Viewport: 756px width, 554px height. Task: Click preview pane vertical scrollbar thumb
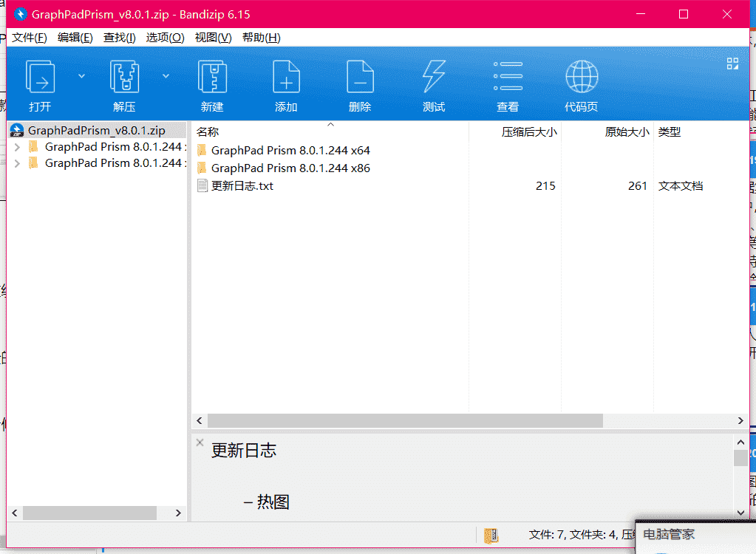click(x=740, y=458)
